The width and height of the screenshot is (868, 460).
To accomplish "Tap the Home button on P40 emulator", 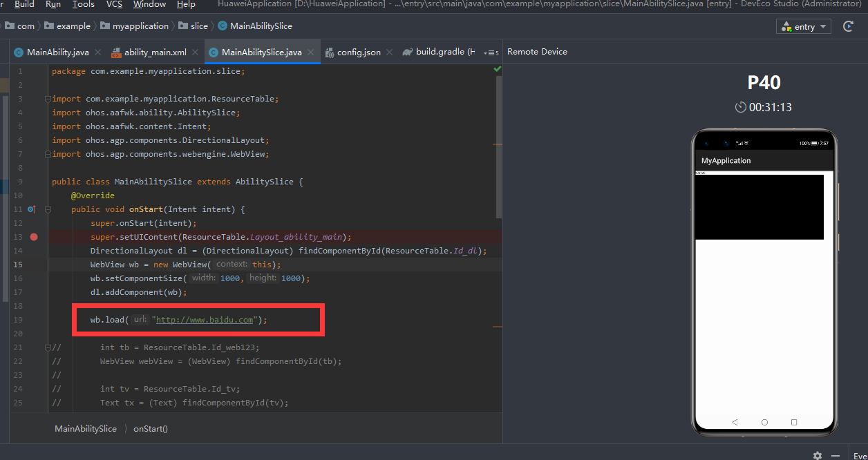I will pyautogui.click(x=764, y=421).
